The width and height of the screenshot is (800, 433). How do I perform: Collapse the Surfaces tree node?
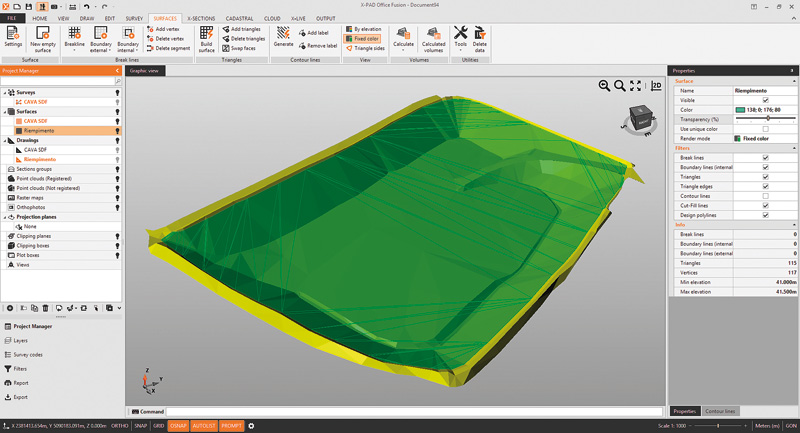[5, 111]
